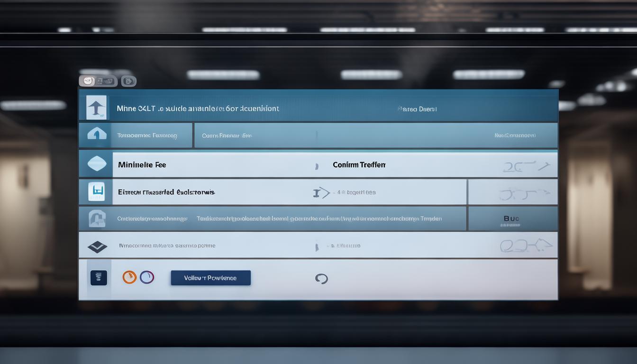Viewport: 637px width, 364px height.
Task: Click the dark navy square icon in bottom row
Action: point(99,278)
